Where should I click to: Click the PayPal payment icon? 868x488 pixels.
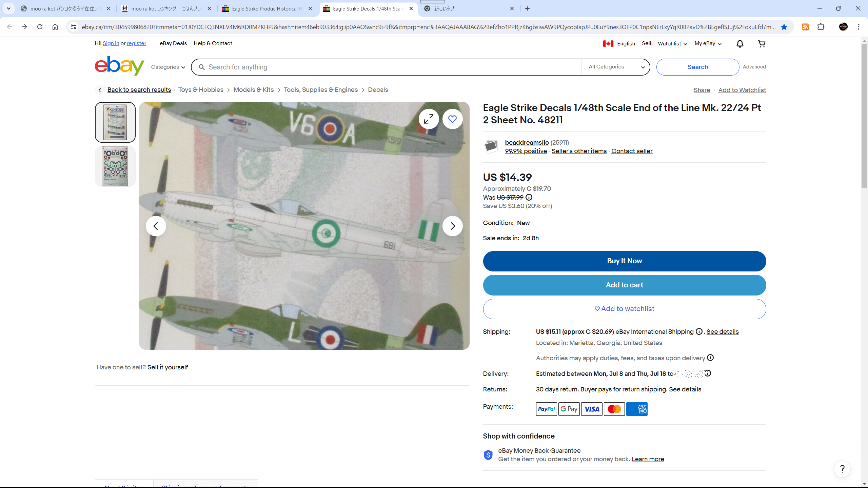(x=546, y=409)
